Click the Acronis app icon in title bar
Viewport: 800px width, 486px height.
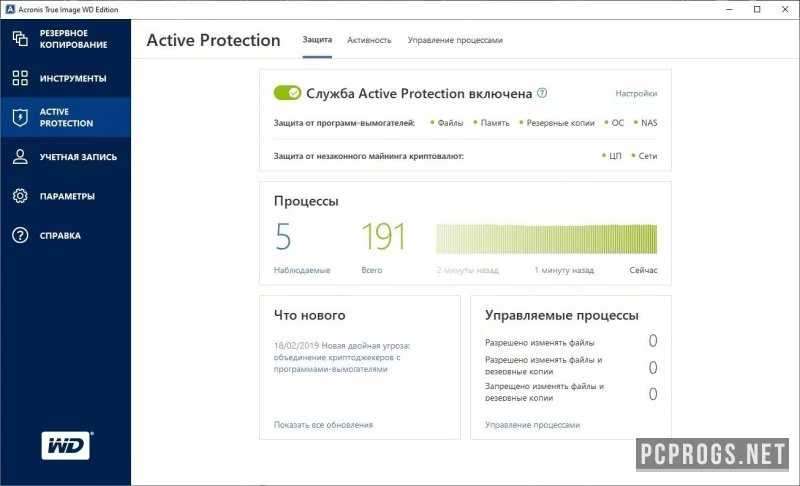coord(10,9)
